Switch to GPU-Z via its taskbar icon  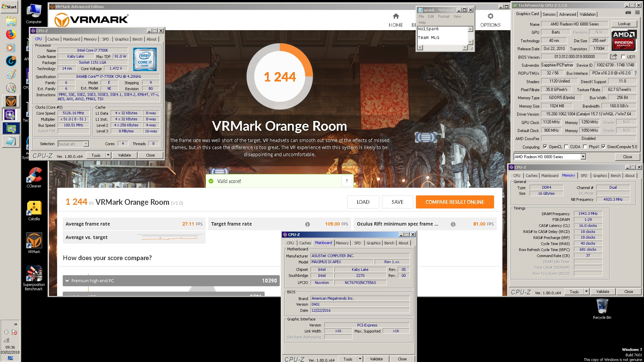(11, 128)
